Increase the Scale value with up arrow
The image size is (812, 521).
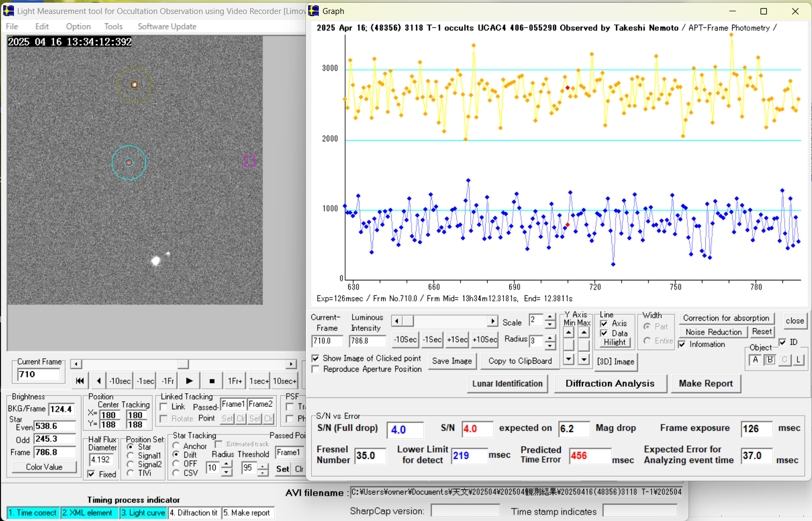pos(550,317)
